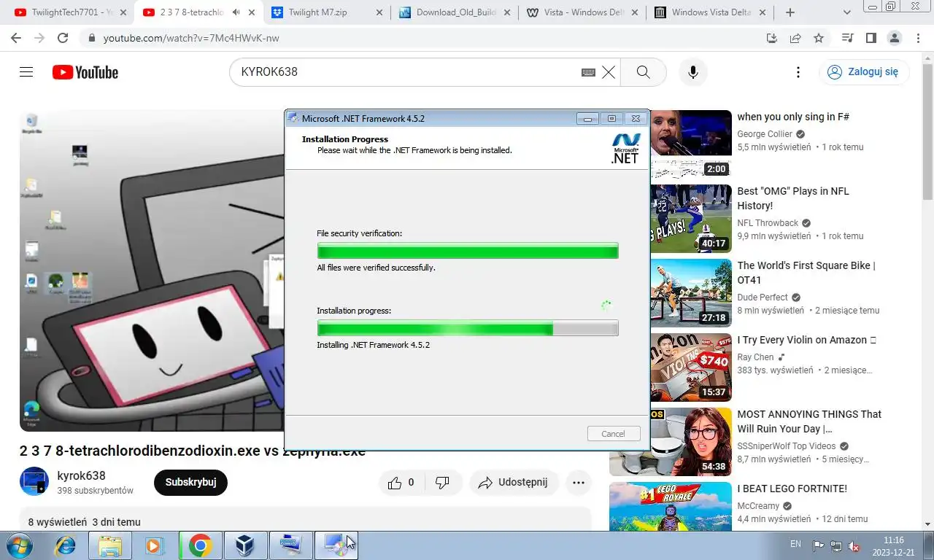Install the page as app icon
The height and width of the screenshot is (560, 934).
[772, 38]
